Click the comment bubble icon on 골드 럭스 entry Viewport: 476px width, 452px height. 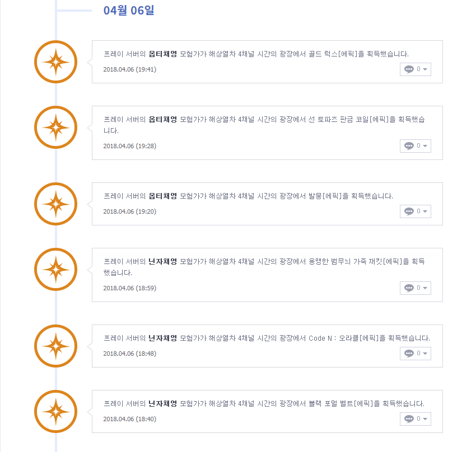(409, 69)
